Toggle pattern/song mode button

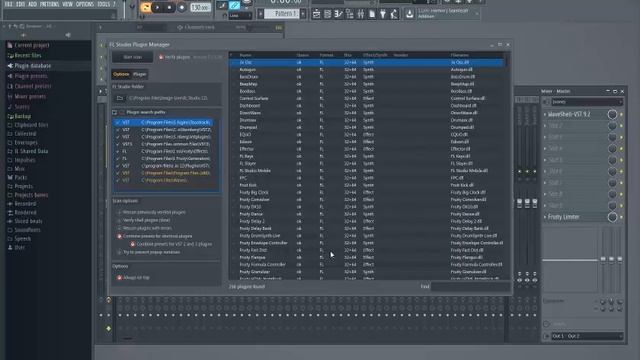tap(145, 7)
